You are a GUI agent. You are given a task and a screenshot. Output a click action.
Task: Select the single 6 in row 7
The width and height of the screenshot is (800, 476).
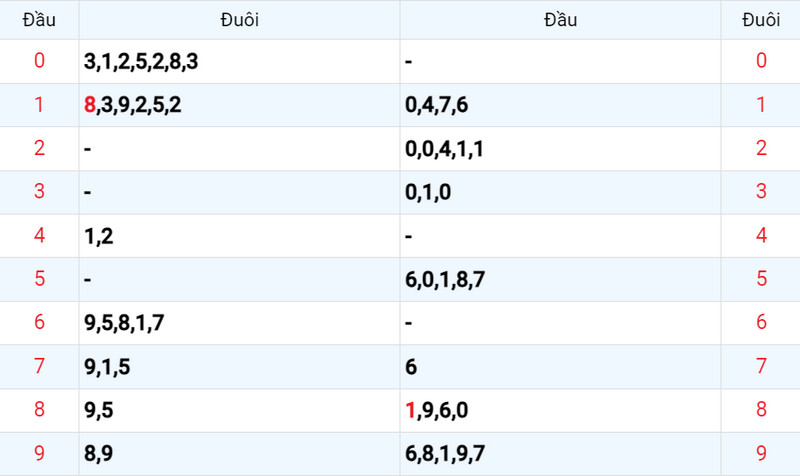(411, 367)
